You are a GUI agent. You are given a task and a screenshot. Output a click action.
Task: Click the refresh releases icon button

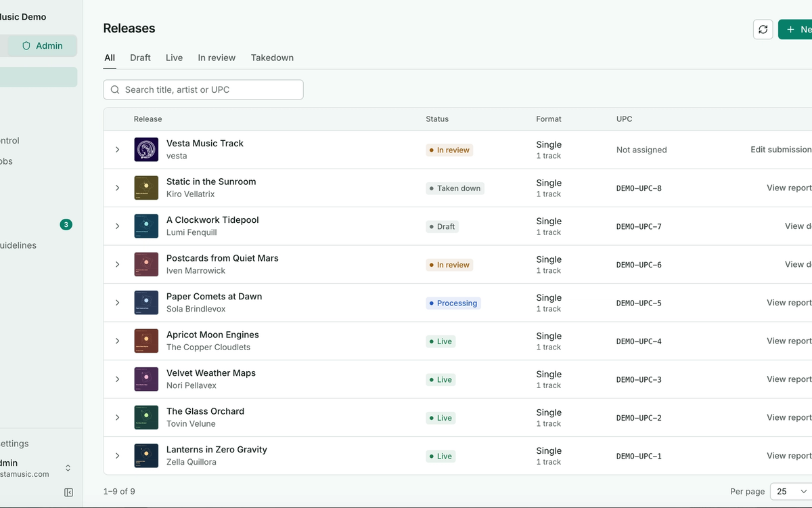click(763, 29)
